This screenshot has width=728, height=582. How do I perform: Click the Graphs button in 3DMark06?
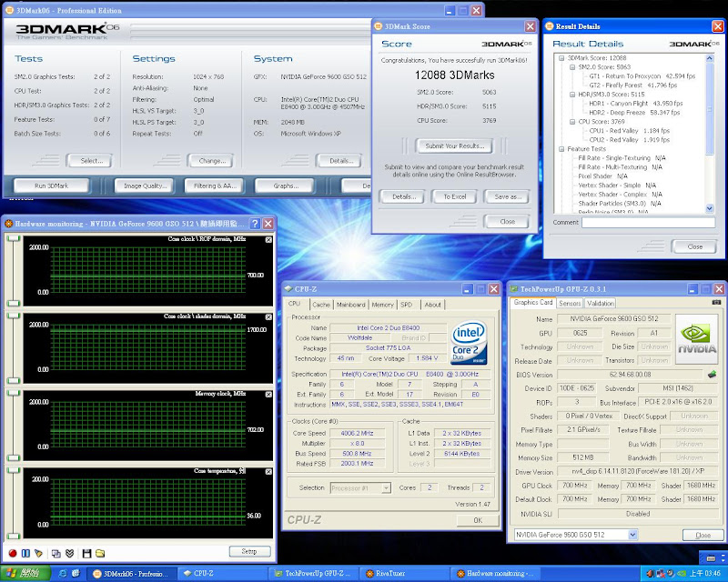[x=286, y=186]
